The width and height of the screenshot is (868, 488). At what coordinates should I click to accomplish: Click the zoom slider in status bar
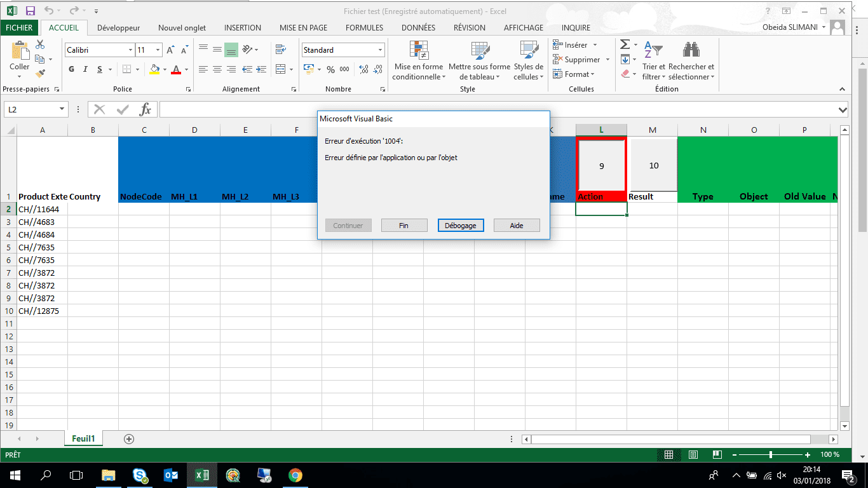pyautogui.click(x=770, y=455)
